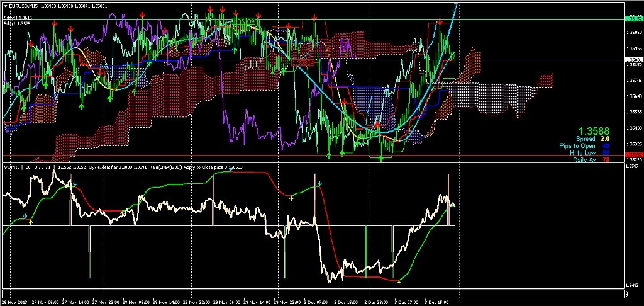The width and height of the screenshot is (644, 306).
Task: Click the SdayL 1.3525 label
Action: (18, 23)
